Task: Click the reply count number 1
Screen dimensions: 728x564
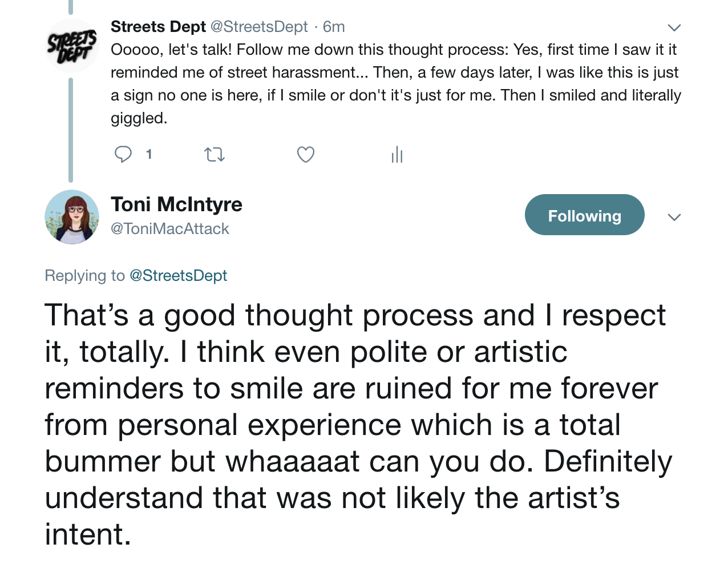Action: (x=149, y=154)
